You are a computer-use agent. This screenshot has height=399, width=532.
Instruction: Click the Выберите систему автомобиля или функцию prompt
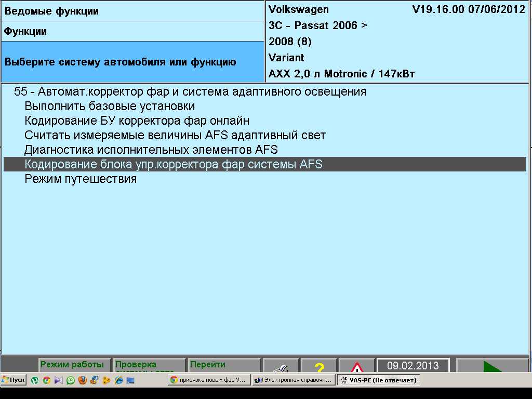[x=132, y=62]
